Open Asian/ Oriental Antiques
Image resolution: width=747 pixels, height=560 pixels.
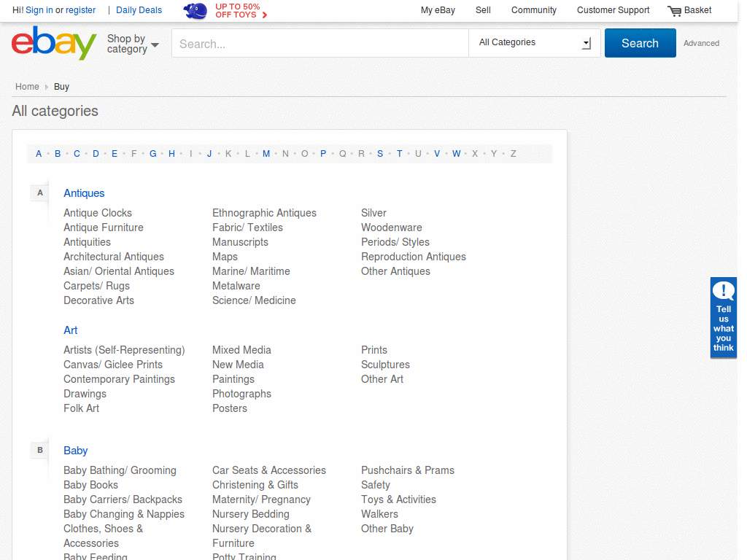pos(119,271)
